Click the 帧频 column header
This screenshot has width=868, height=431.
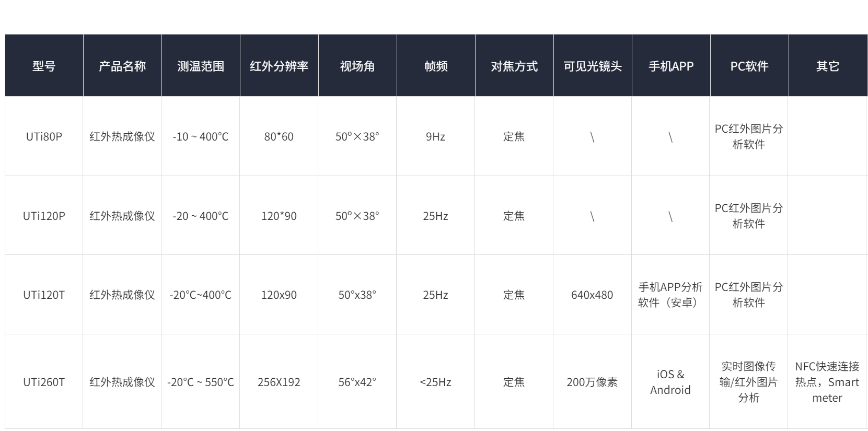pos(436,66)
